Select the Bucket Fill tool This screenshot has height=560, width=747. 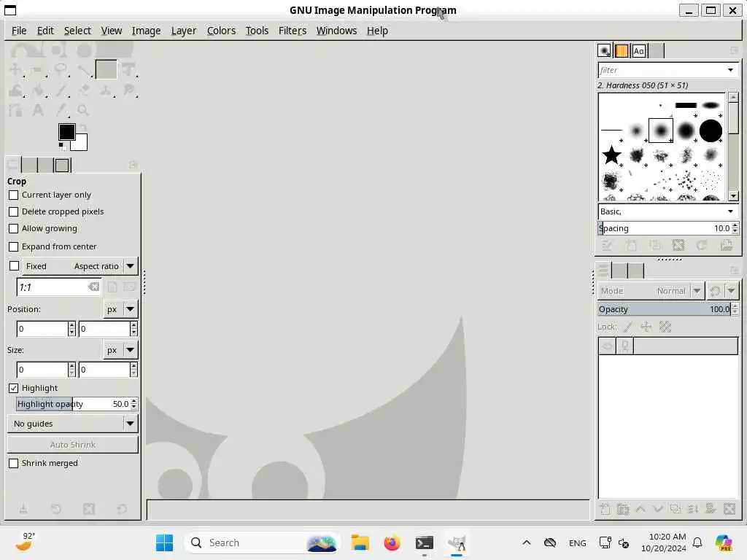(x=38, y=90)
